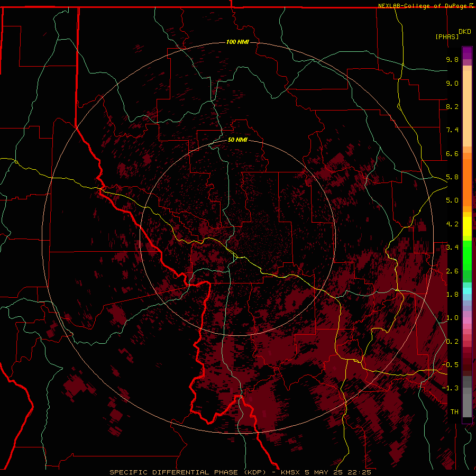Click the 2.6 scale value
Image resolution: width=476 pixels, height=476 pixels.
452,271
